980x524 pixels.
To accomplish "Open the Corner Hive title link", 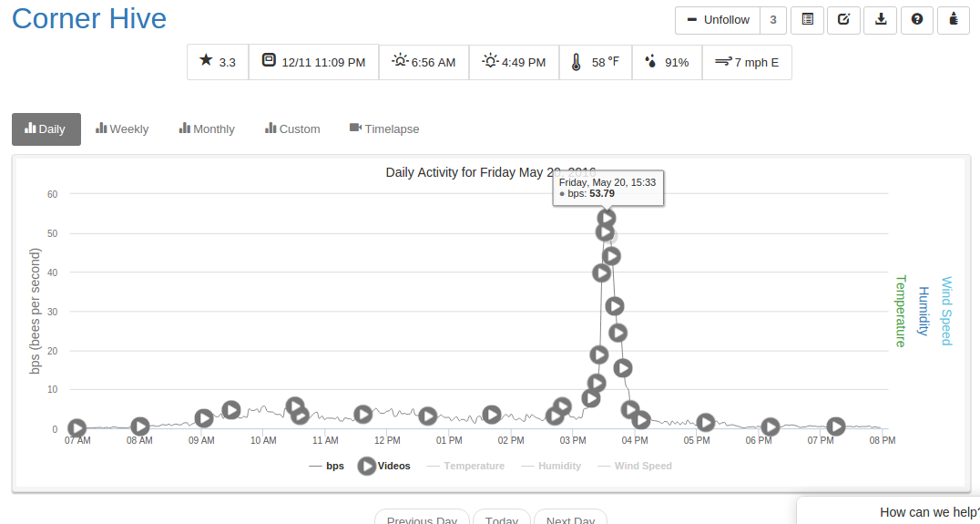I will tap(89, 19).
